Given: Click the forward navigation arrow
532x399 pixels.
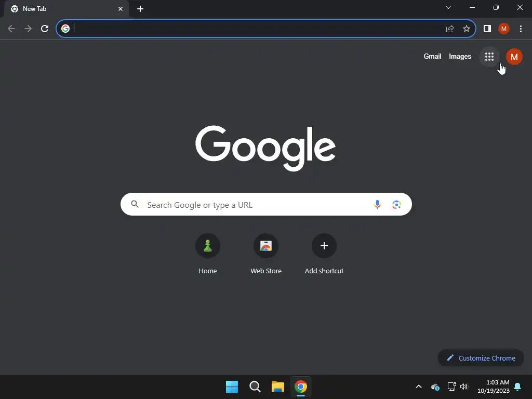Looking at the screenshot, I should tap(28, 29).
